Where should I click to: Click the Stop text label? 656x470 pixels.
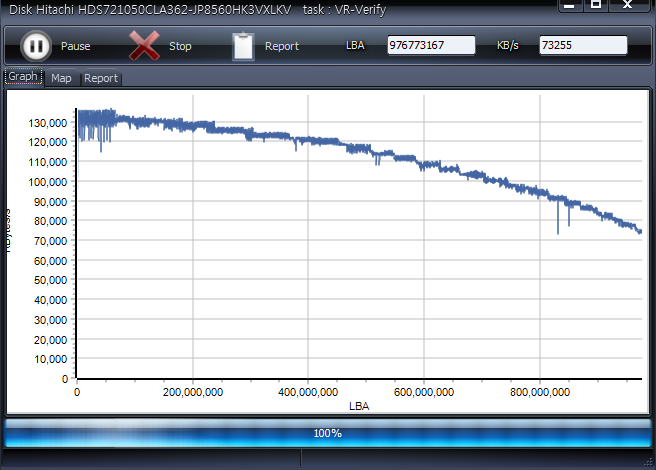click(180, 47)
